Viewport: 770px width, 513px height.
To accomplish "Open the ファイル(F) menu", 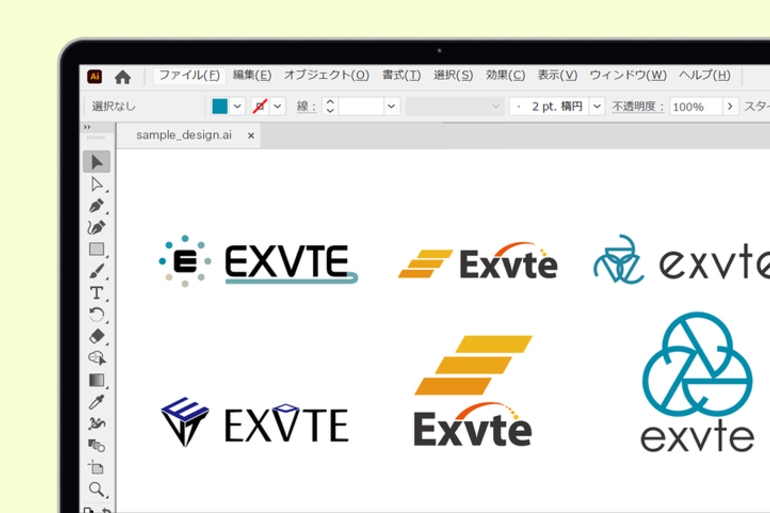I will (x=189, y=75).
